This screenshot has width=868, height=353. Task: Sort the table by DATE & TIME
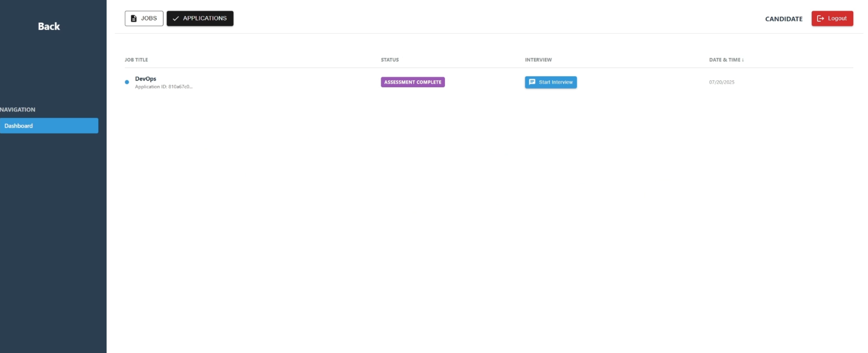726,60
